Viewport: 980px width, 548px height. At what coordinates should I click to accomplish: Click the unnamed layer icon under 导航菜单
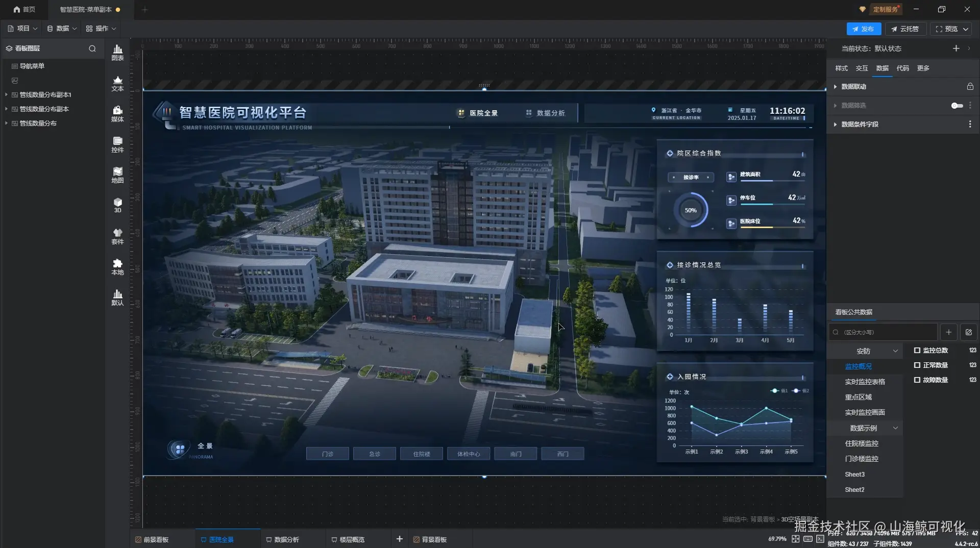[x=15, y=81]
